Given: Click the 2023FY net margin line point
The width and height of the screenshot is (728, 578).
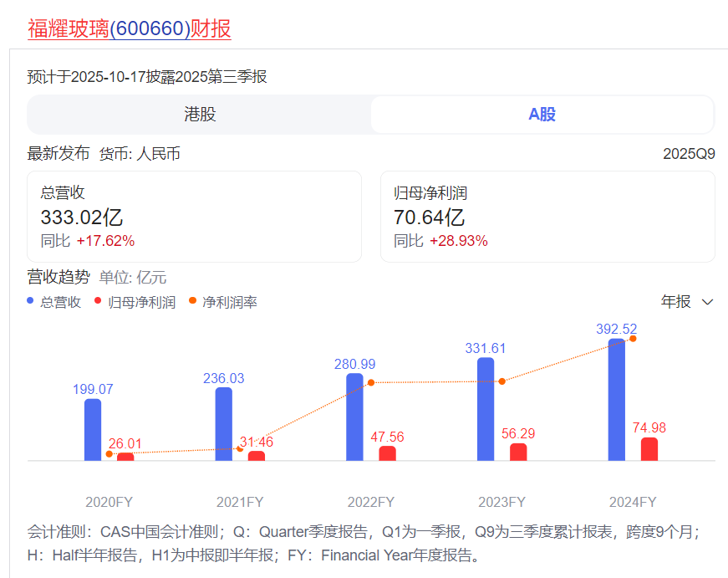Looking at the screenshot, I should click(502, 381).
